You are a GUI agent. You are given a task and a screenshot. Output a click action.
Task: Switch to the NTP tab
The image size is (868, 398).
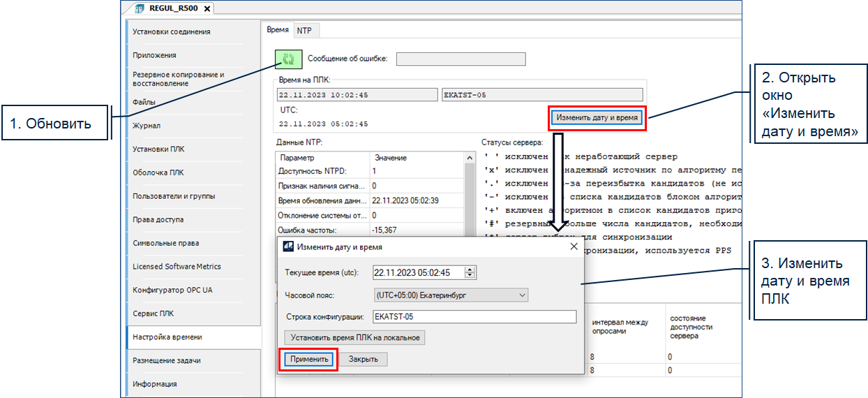(304, 31)
